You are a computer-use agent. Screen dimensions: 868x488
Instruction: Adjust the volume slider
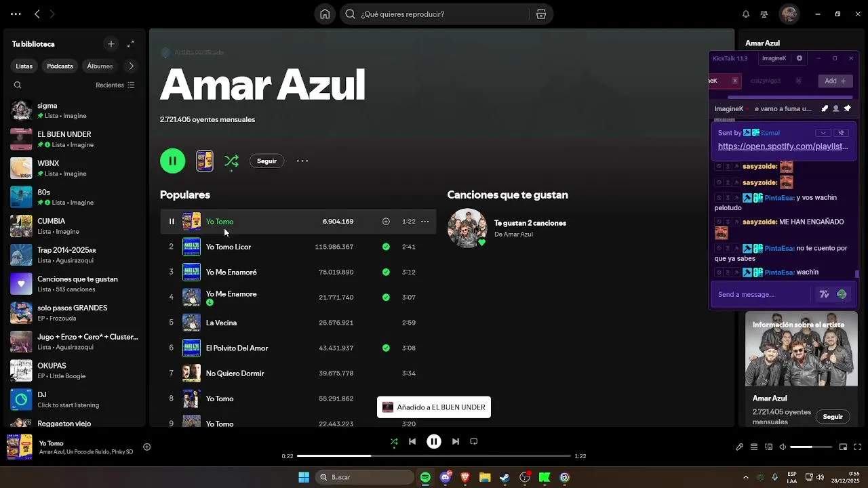coord(811,447)
